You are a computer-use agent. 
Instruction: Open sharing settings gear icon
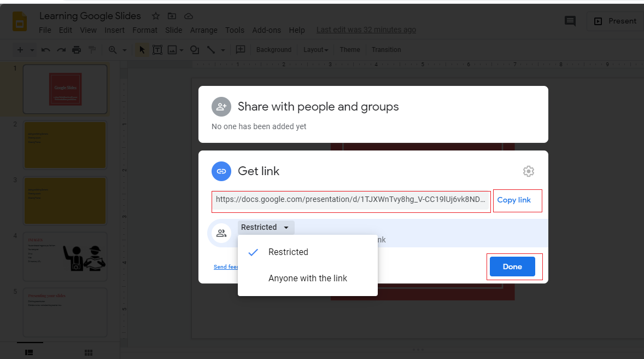click(x=529, y=171)
